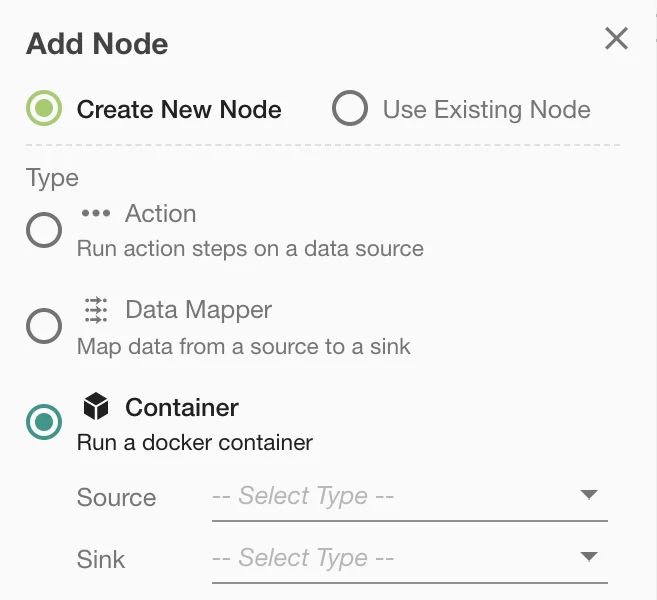Click the Action three-dots icon
This screenshot has width=657, height=600.
coord(95,214)
